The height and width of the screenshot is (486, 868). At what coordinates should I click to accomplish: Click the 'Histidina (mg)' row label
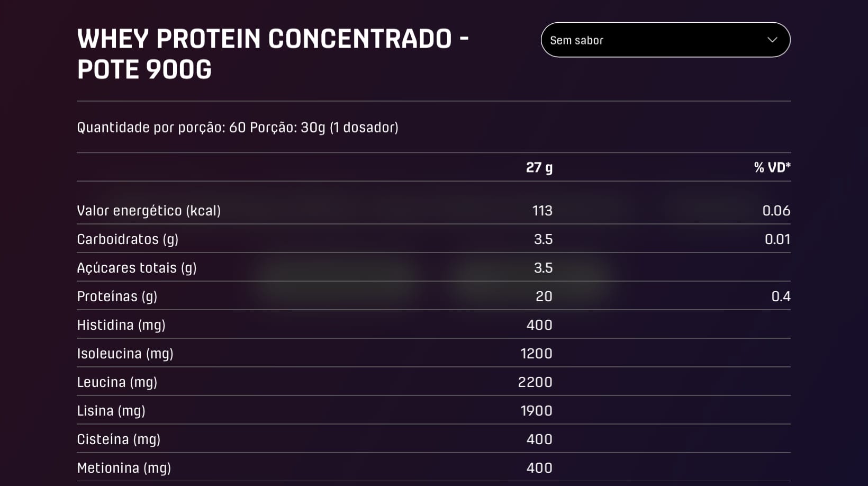click(121, 325)
